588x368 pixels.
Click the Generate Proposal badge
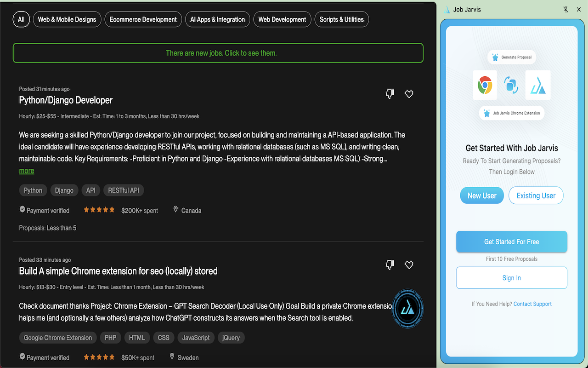click(512, 57)
